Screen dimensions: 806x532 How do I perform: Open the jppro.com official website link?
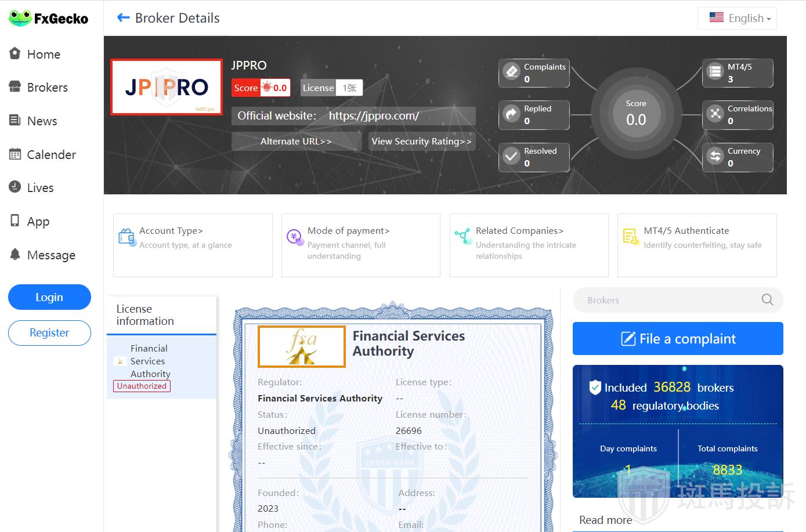[x=374, y=116]
